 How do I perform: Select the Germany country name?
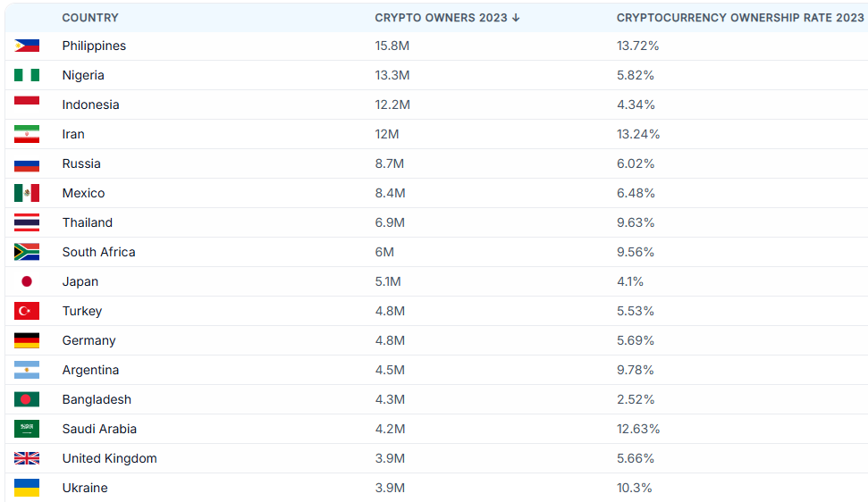click(88, 340)
